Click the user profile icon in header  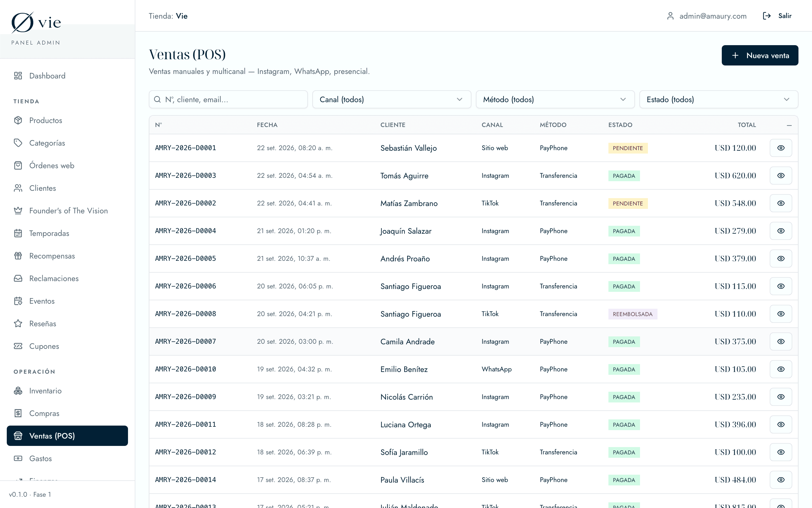pyautogui.click(x=670, y=16)
